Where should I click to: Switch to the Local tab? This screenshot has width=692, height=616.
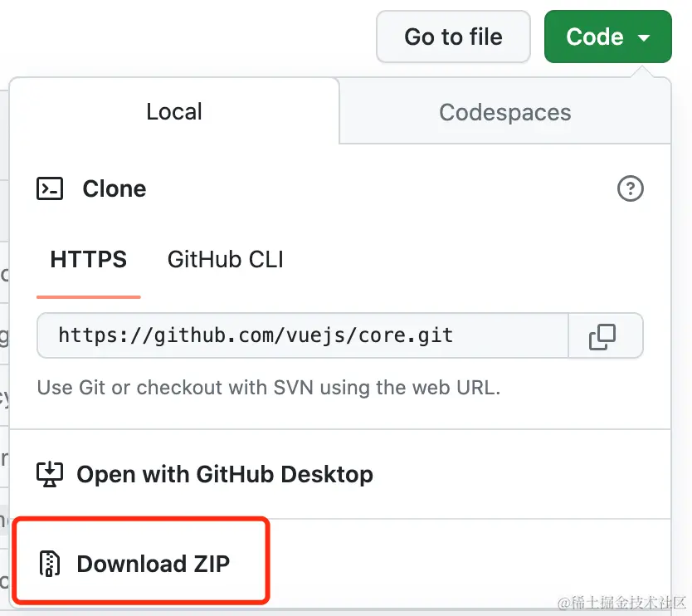click(174, 112)
